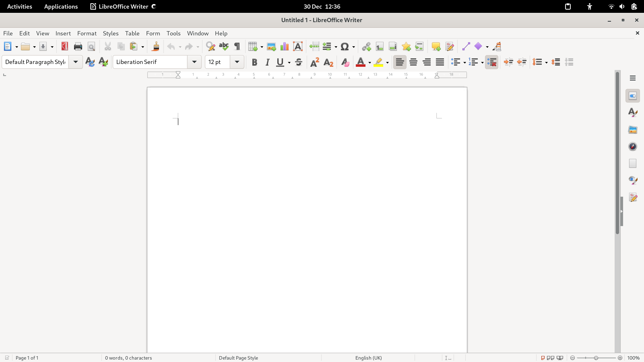Toggle formatting marks (pilcrow) display
The image size is (644, 362).
237,46
